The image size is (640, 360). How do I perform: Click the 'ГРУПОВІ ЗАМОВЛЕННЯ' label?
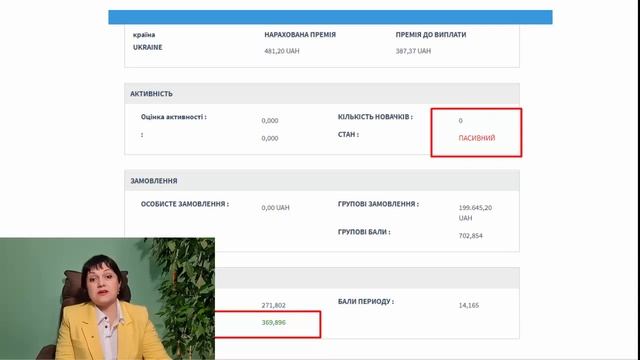tap(378, 204)
